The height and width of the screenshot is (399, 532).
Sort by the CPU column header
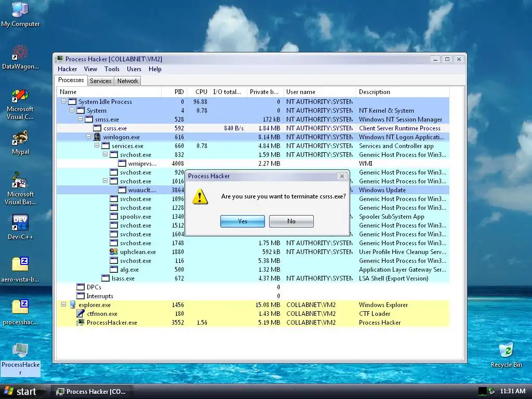coord(198,92)
